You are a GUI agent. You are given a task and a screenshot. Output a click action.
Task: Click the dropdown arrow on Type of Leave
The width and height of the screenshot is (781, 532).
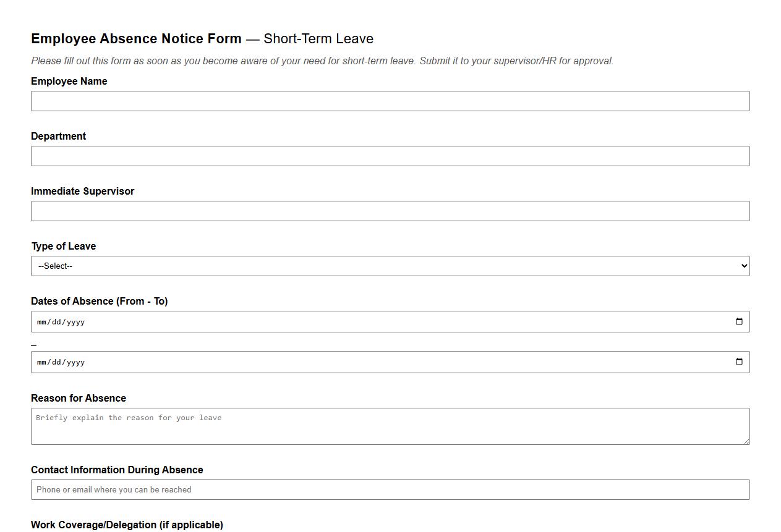pyautogui.click(x=743, y=266)
